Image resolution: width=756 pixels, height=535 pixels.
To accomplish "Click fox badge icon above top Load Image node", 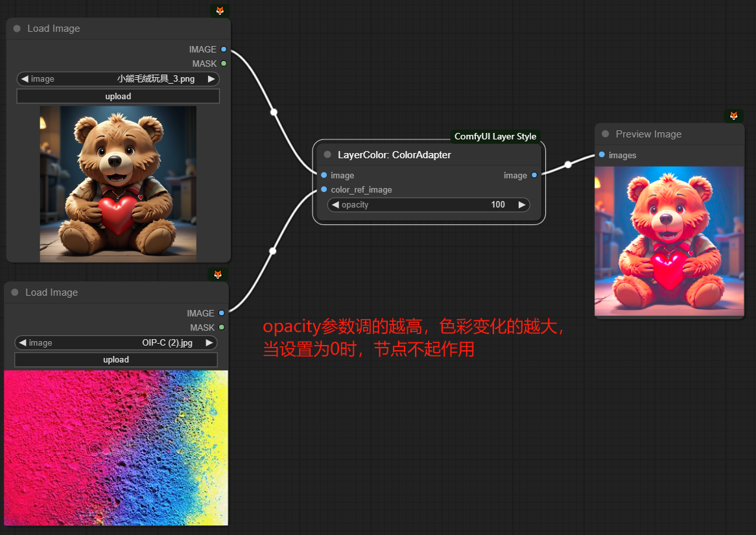I will (220, 10).
